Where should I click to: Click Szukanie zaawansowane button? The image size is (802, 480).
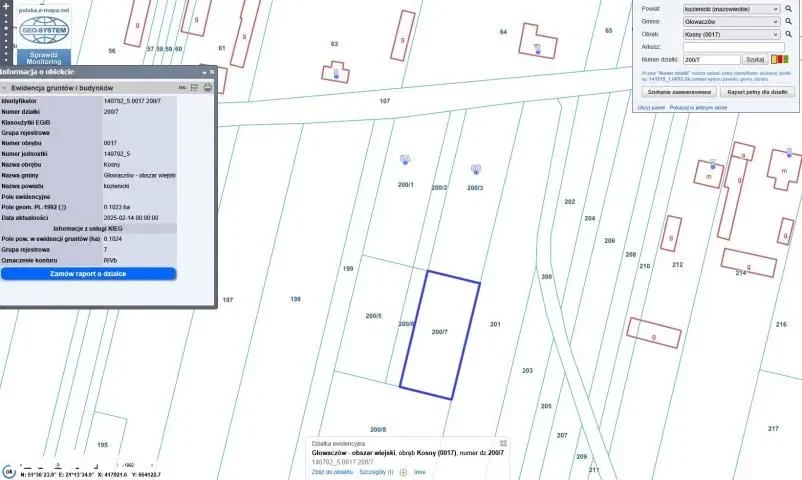click(x=676, y=91)
